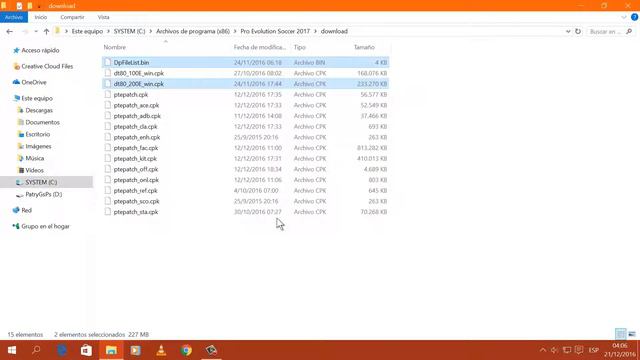The width and height of the screenshot is (640, 360).
Task: Open Grupo en el hogar in sidebar
Action: (x=45, y=226)
